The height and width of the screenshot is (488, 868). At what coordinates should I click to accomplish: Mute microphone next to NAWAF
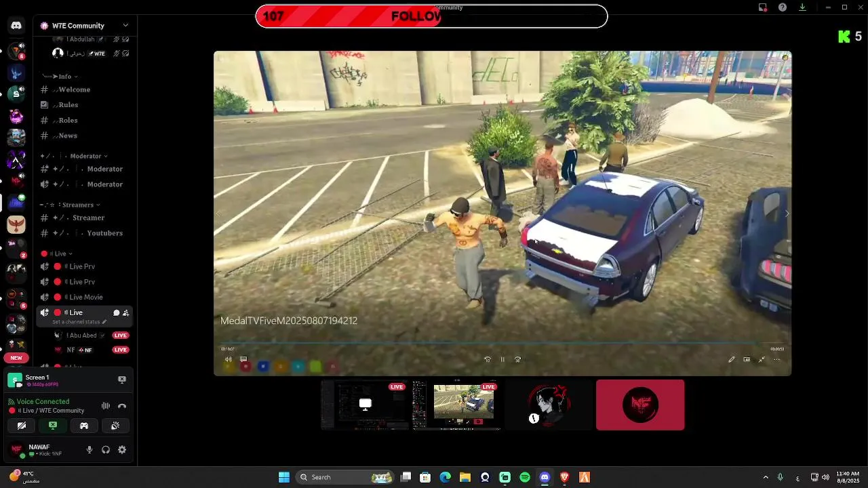coord(89,449)
